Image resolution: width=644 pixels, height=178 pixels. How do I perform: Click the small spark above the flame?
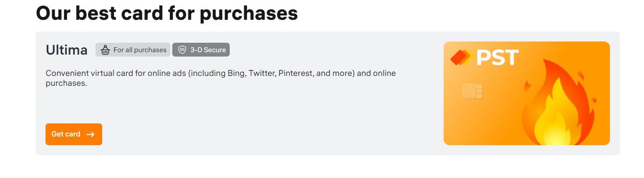pos(580,74)
